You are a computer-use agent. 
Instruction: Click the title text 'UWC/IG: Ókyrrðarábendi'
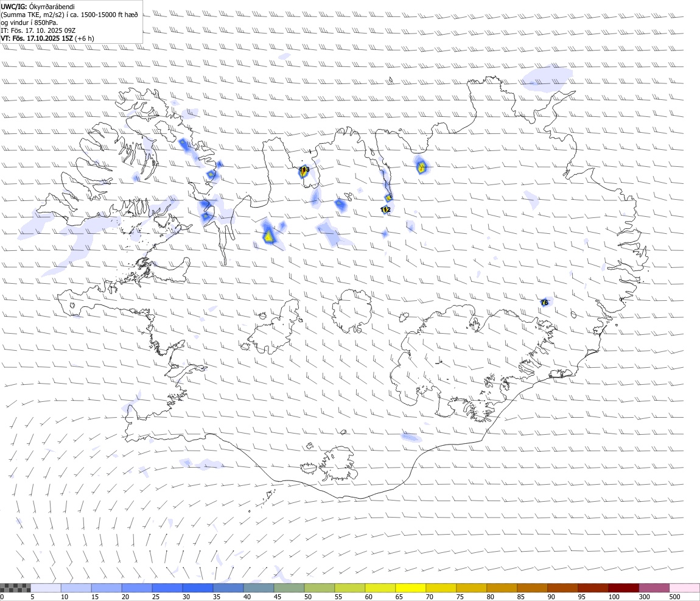[38, 7]
